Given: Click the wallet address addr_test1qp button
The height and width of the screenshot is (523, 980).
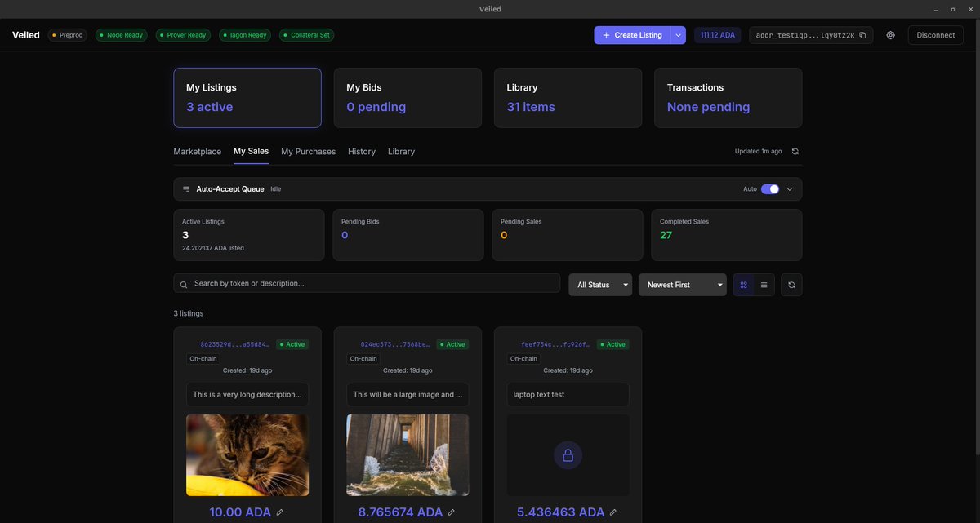Looking at the screenshot, I should pyautogui.click(x=811, y=35).
